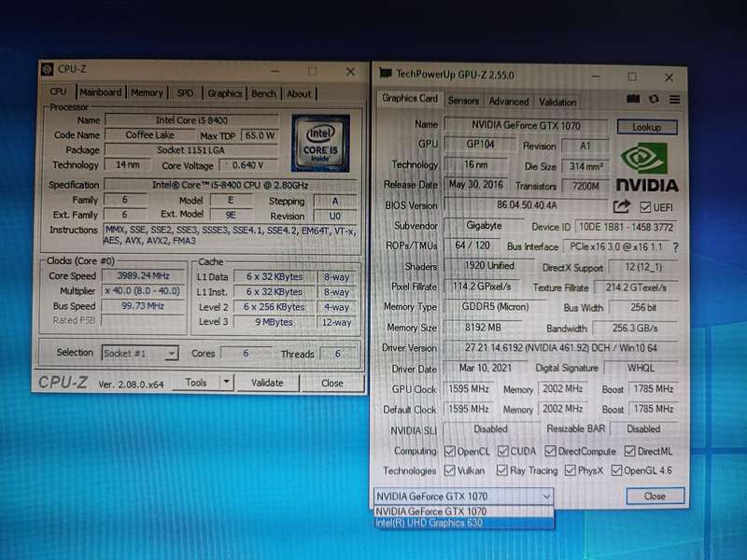Viewport: 747px width, 560px height.
Task: Click the Core Speed value 3989.24 MHz
Action: 144,275
